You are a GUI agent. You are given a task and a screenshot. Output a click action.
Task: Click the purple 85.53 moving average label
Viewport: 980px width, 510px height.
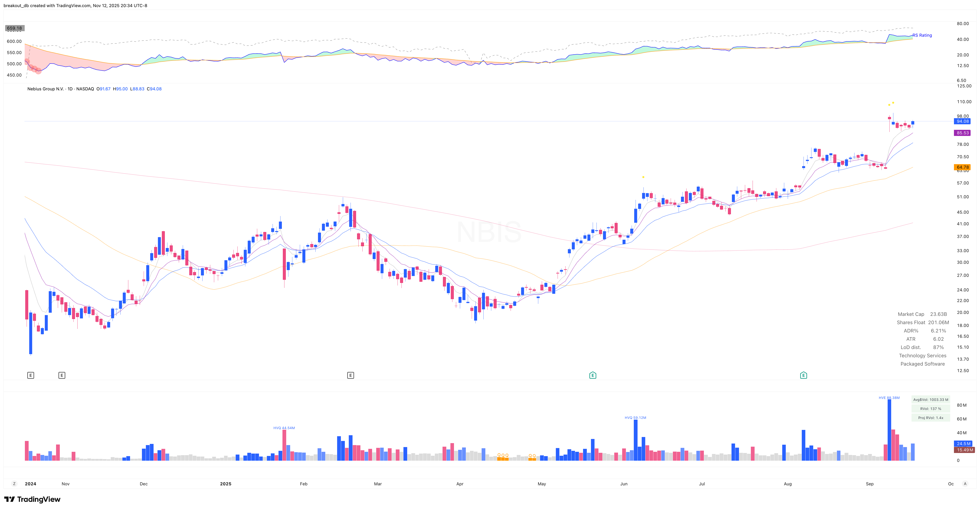pos(962,133)
